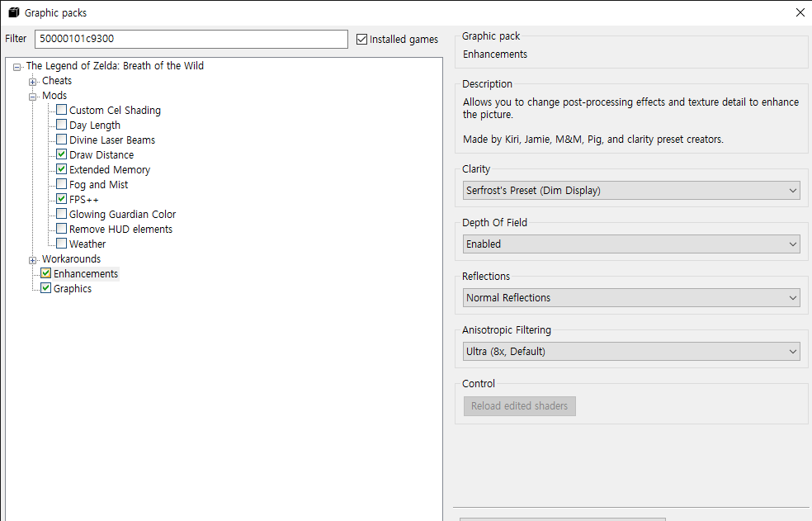Select the Cheats tree label
The width and height of the screenshot is (812, 521).
click(57, 81)
